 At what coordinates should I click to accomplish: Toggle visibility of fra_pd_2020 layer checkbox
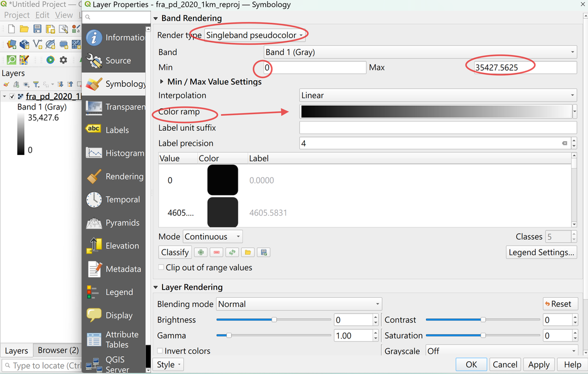point(12,96)
